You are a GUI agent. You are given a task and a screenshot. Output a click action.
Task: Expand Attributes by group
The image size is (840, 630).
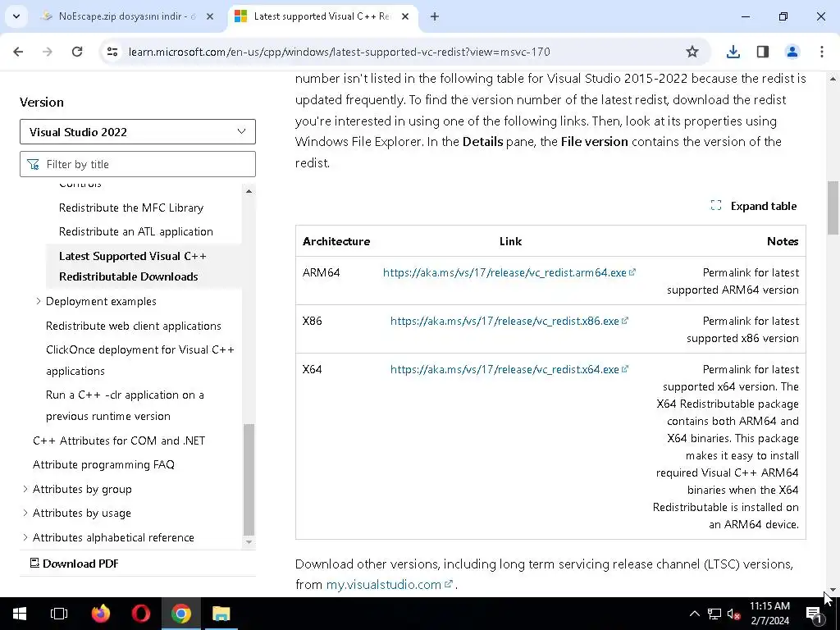(x=25, y=489)
